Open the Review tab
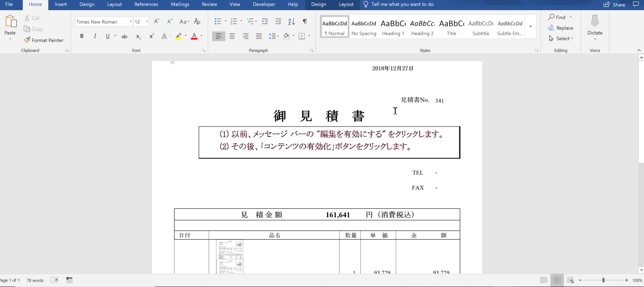This screenshot has width=644, height=287. [209, 4]
